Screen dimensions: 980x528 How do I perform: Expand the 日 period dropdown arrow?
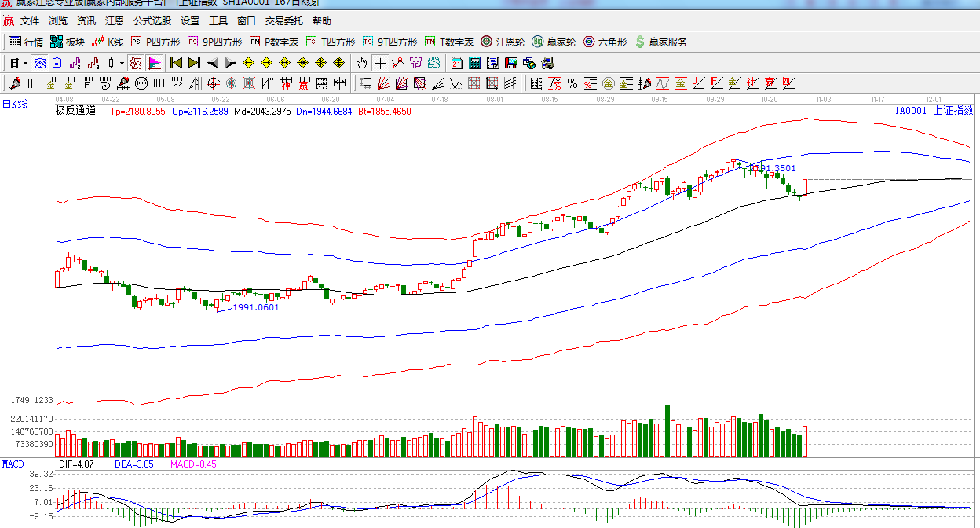pyautogui.click(x=25, y=63)
